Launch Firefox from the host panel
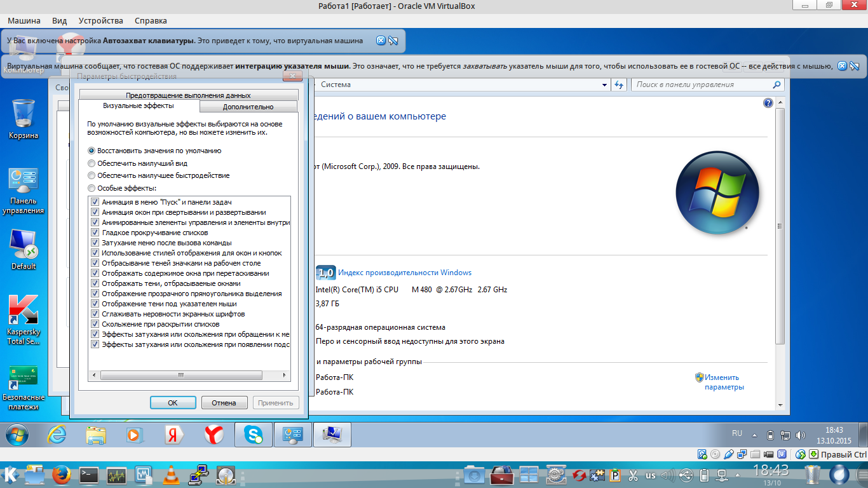This screenshot has width=868, height=488. [x=61, y=475]
